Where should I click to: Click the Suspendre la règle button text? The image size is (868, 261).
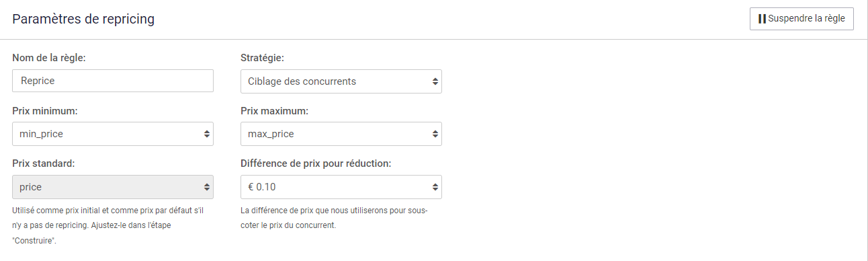click(806, 19)
